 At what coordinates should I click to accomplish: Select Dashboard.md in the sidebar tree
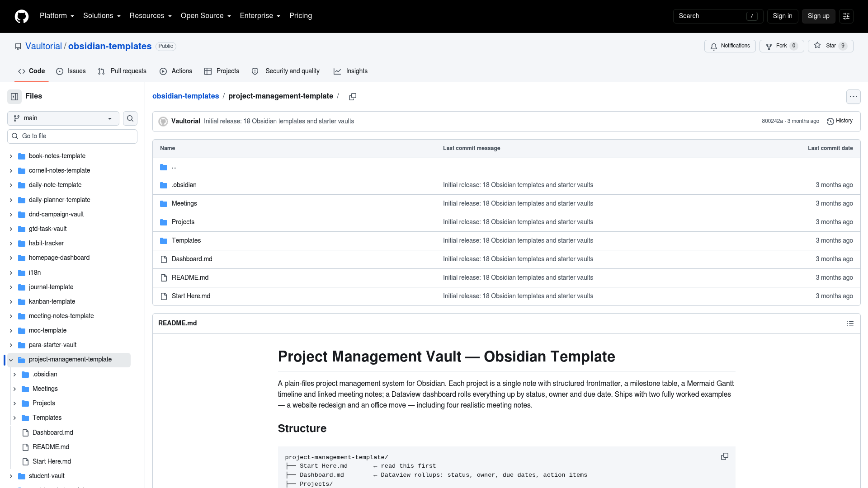(x=53, y=433)
